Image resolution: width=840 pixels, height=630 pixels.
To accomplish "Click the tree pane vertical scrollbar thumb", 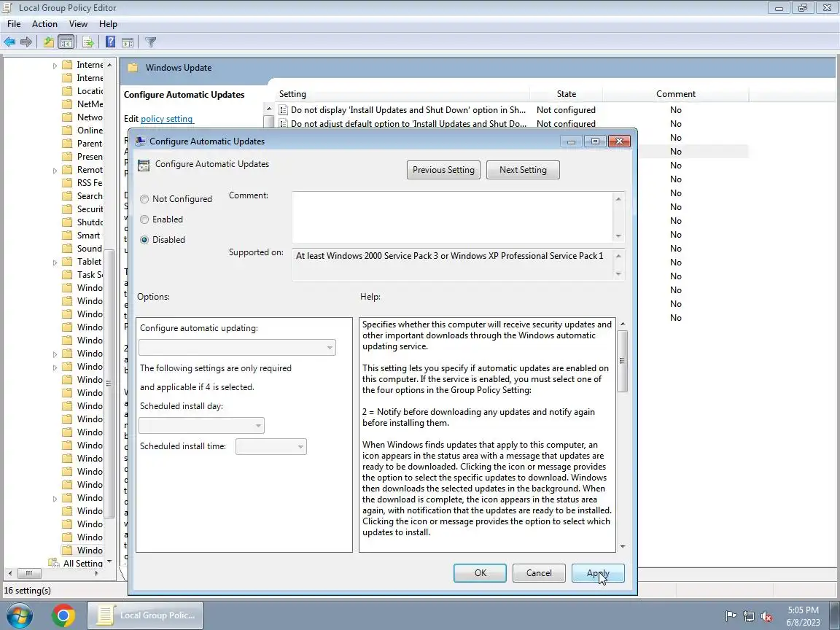I will 109,384.
